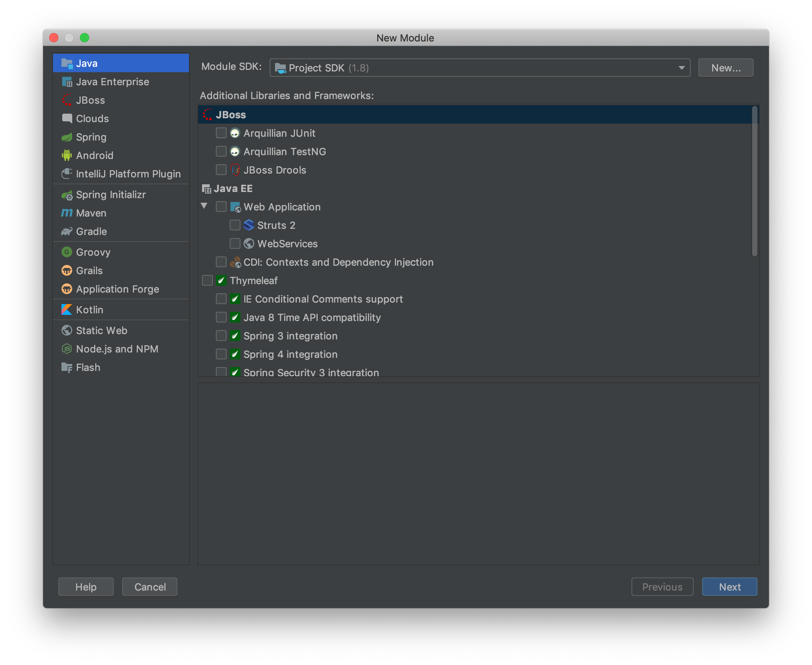The height and width of the screenshot is (665, 812).
Task: Click the Node.js and NPM icon
Action: click(x=67, y=349)
